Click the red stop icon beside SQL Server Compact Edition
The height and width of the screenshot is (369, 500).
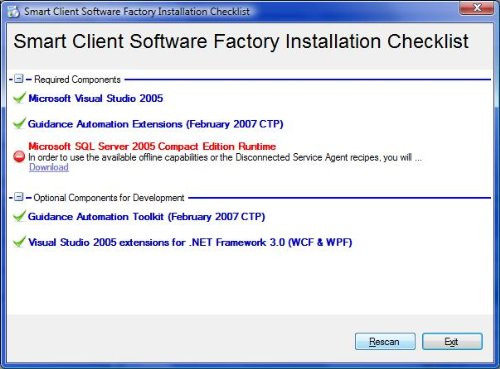(x=19, y=156)
